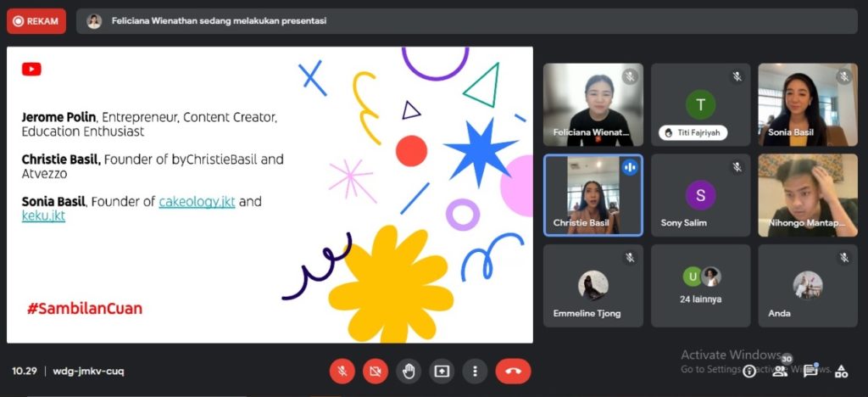
Task: Click the meeting code wdg-jmkv-cuq
Action: coord(88,371)
